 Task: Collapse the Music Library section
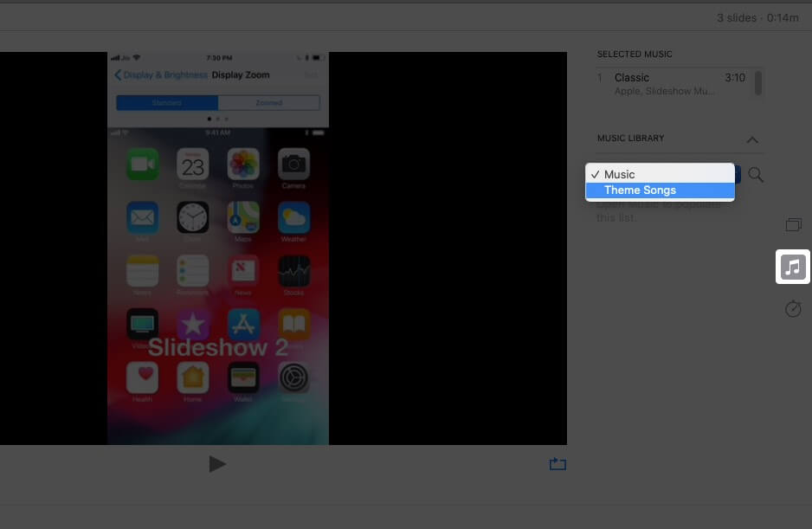click(x=752, y=139)
